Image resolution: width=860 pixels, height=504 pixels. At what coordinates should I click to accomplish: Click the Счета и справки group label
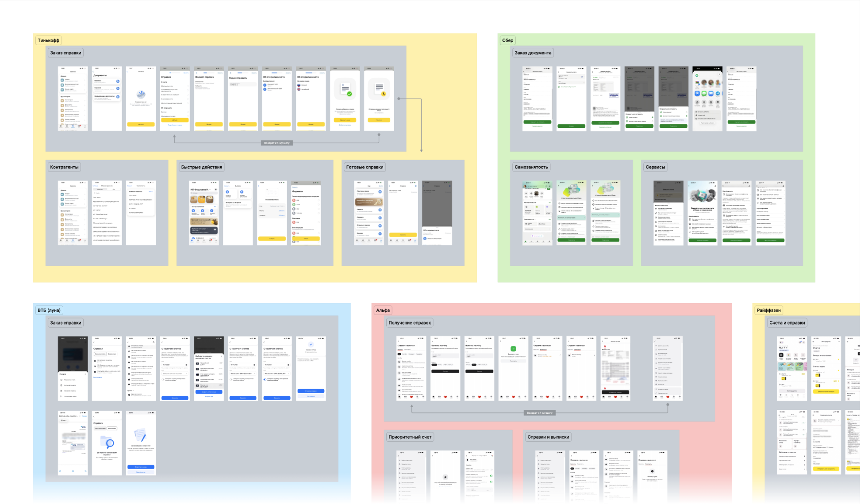(787, 323)
